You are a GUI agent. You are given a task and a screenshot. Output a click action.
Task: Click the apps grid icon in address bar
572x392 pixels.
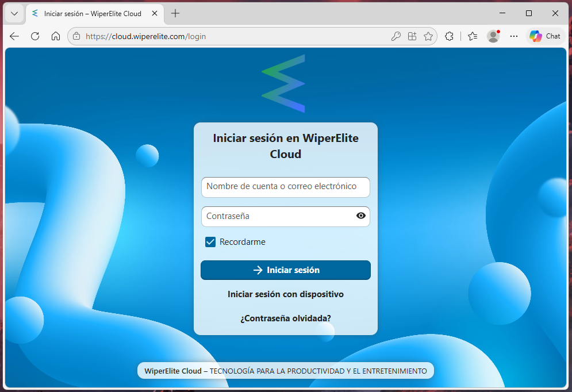(412, 36)
